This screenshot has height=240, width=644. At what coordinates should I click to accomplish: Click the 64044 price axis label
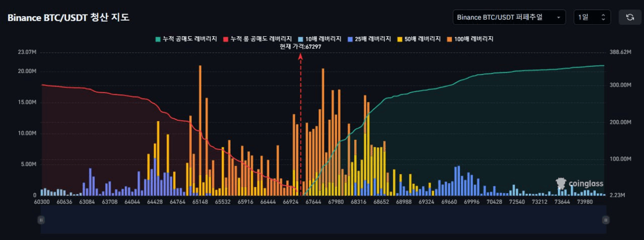pyautogui.click(x=132, y=202)
